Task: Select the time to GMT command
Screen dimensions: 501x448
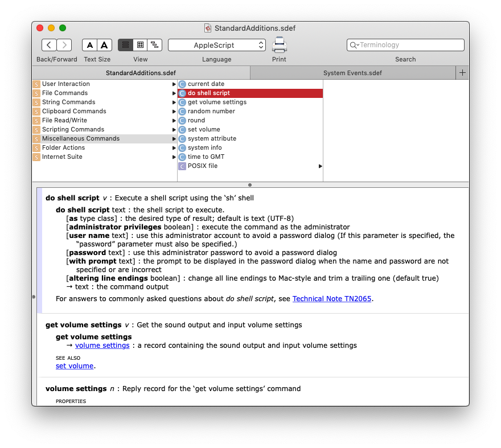Action: tap(250, 157)
